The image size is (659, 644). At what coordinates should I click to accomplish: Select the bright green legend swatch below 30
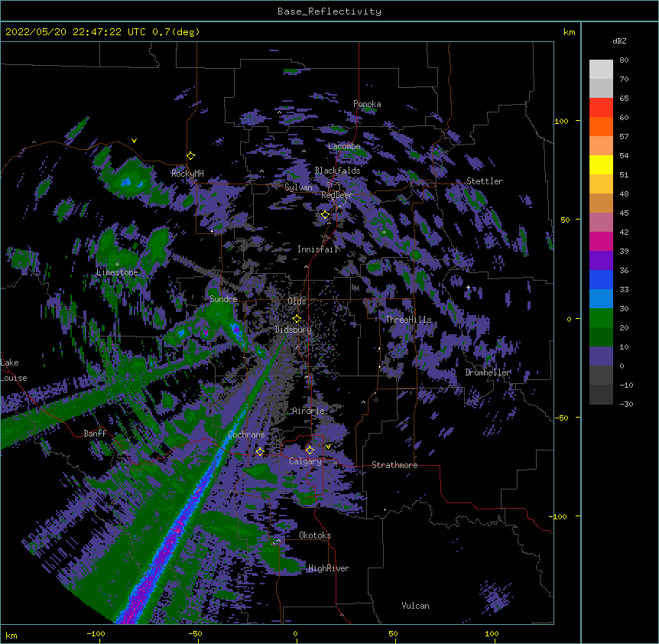coord(601,318)
